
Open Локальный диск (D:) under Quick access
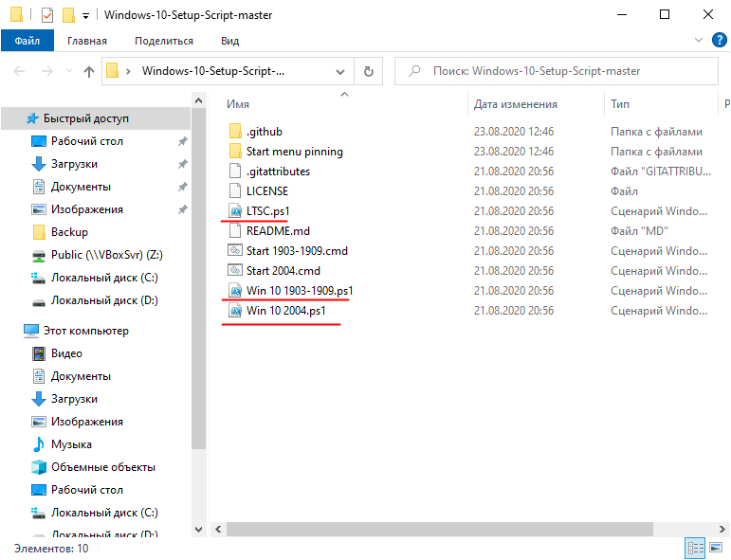104,300
